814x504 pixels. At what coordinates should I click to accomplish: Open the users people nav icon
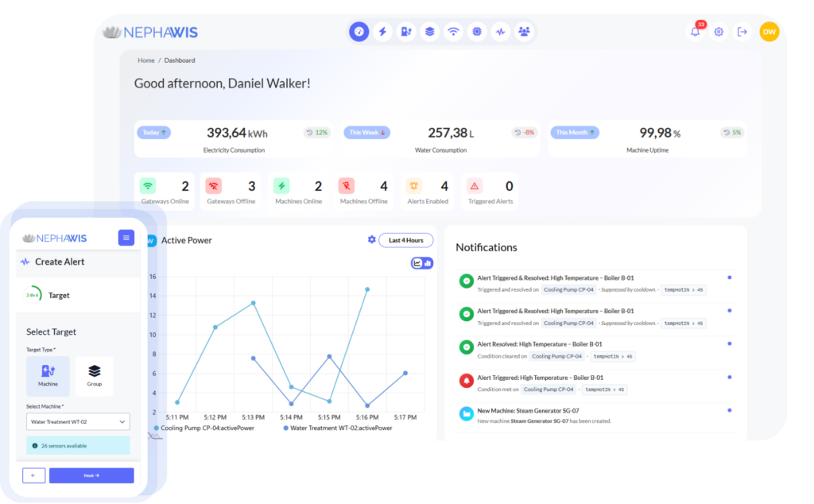pyautogui.click(x=524, y=32)
